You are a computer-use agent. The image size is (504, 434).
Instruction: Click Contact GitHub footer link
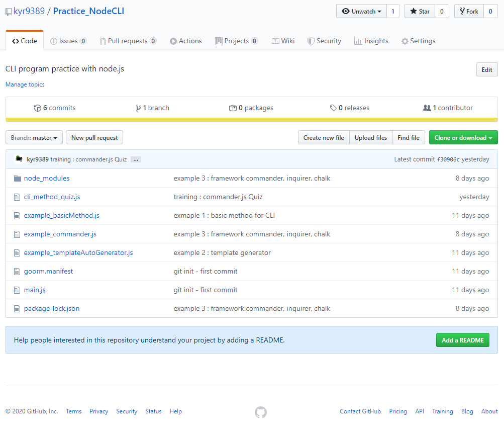click(360, 411)
